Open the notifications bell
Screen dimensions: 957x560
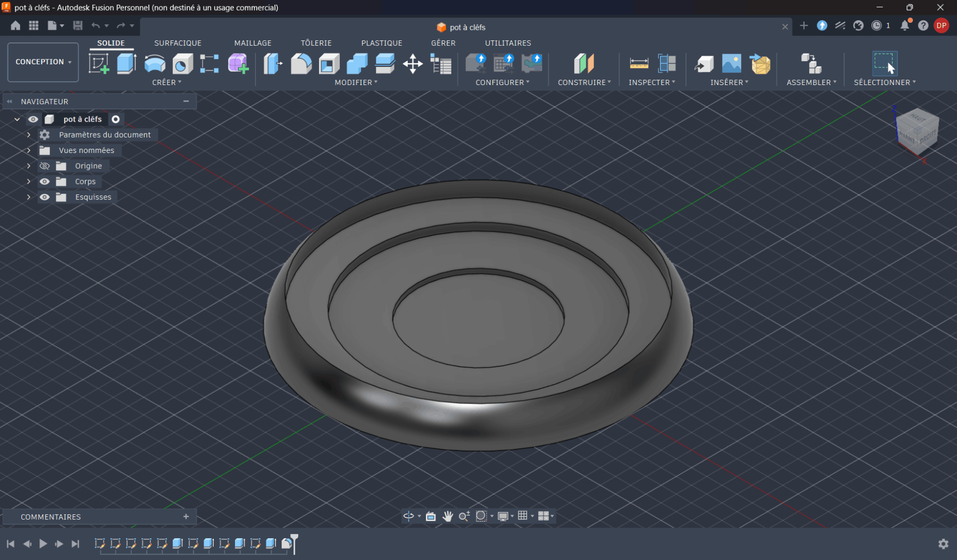pos(905,25)
